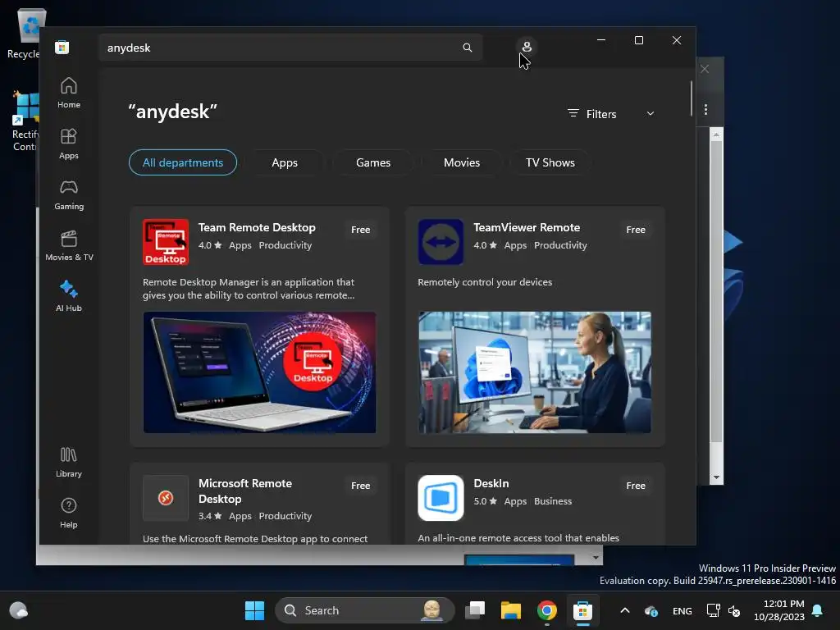840x630 pixels.
Task: Click Free button for Microsoft Remote Desktop
Action: tap(361, 486)
